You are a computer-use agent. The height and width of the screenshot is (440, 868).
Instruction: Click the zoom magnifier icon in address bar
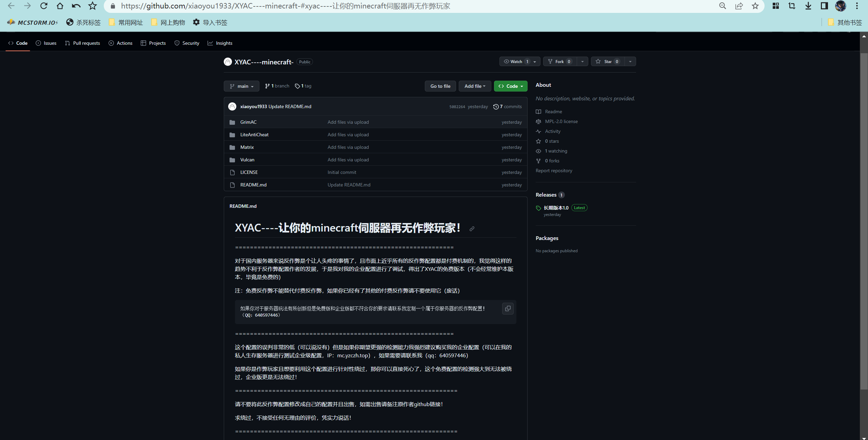723,6
